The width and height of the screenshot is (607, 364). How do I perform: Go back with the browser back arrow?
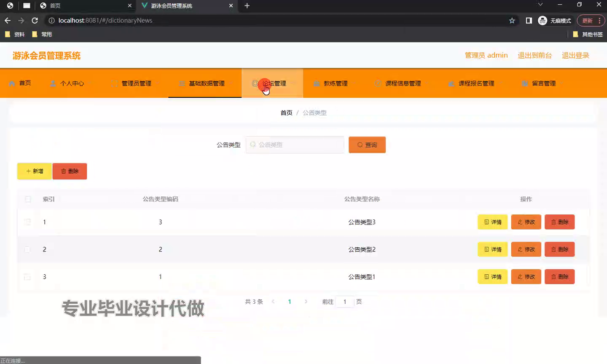coord(8,20)
